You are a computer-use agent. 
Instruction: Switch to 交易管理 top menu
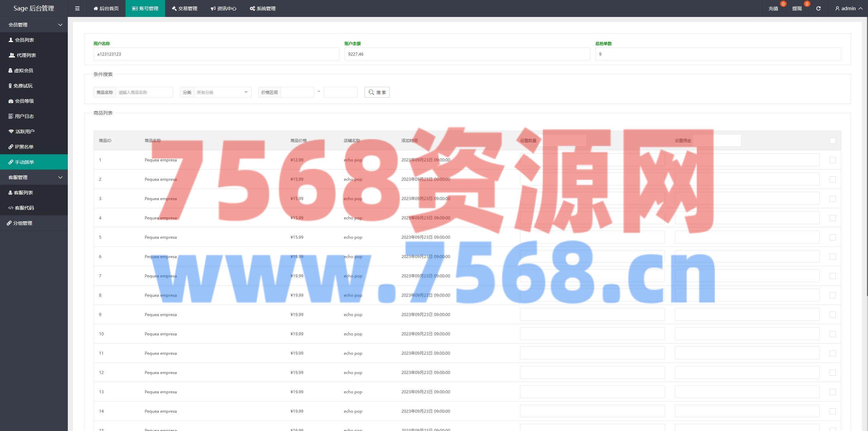[x=184, y=8]
